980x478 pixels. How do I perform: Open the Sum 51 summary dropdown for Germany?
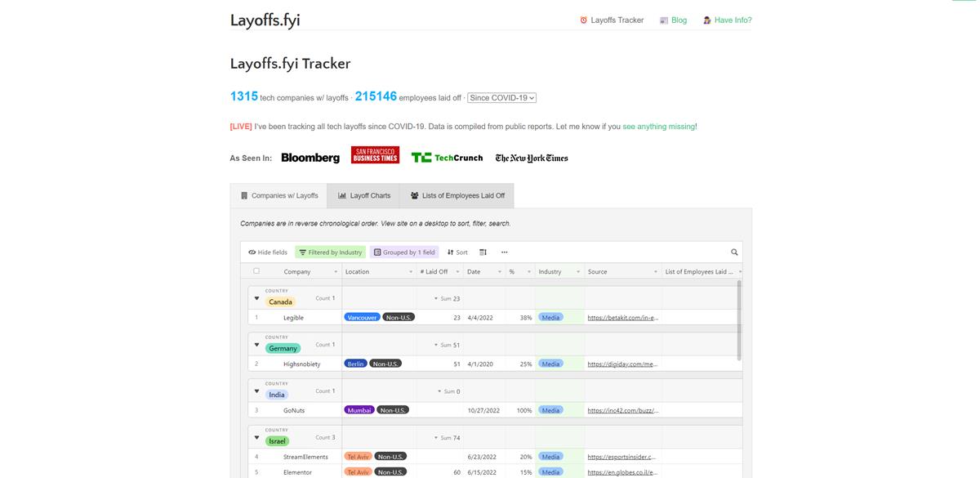tap(447, 346)
